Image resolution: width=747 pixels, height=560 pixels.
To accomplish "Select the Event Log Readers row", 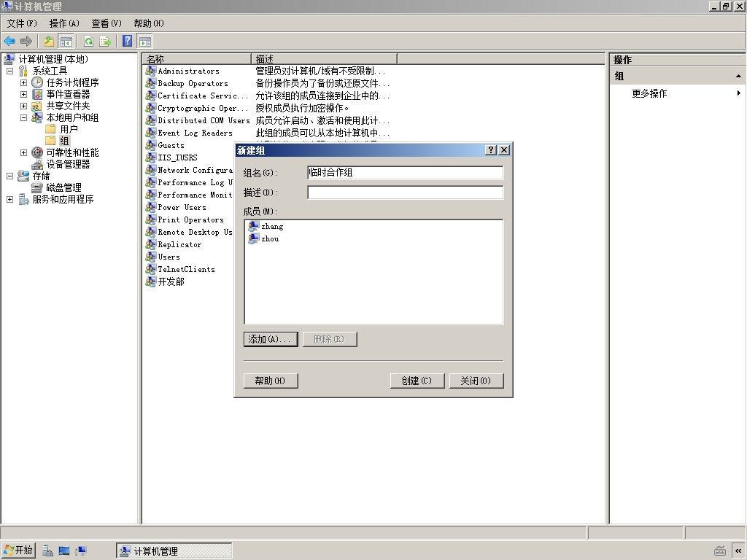I will tap(196, 133).
